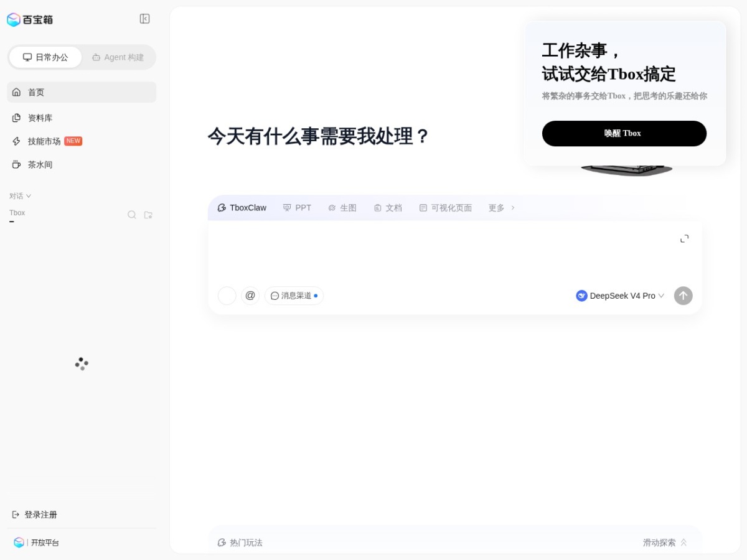Collapse the 对话 section
This screenshot has height=560, width=747.
[x=20, y=196]
